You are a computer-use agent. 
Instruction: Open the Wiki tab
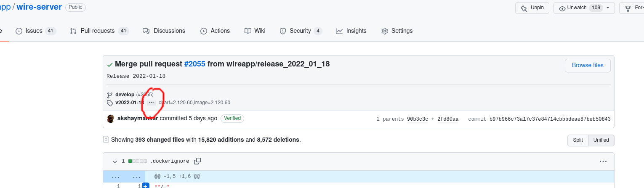(x=255, y=31)
